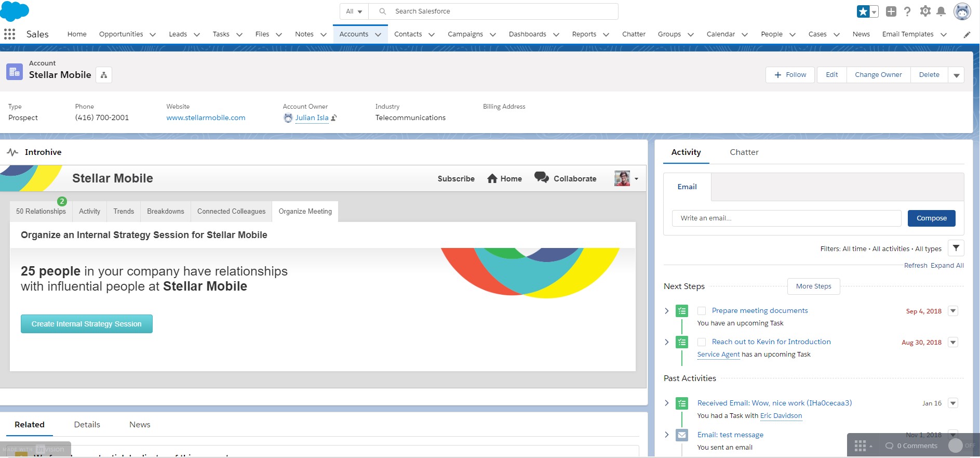This screenshot has height=458, width=980.
Task: Click the Salesforce cloud logo
Action: click(x=15, y=11)
